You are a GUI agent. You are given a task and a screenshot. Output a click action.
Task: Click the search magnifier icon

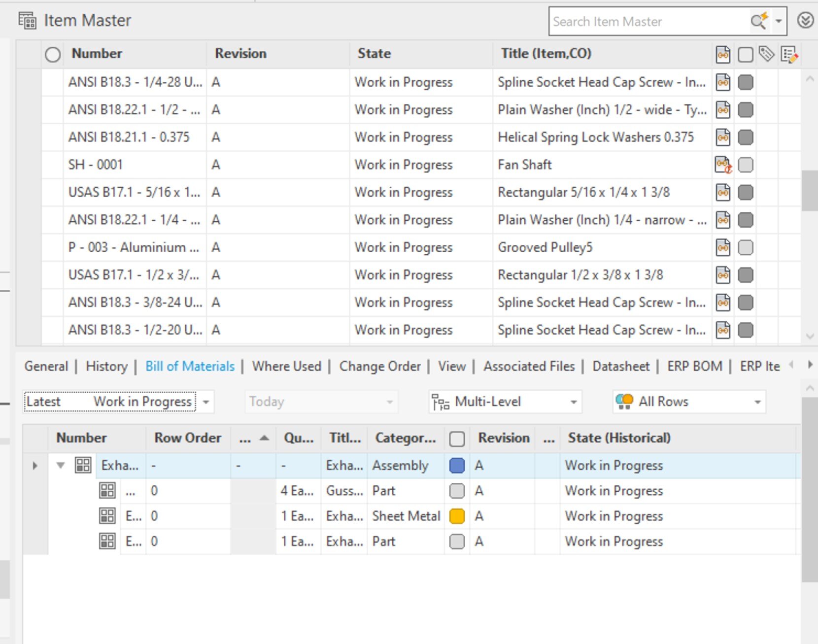[x=759, y=21]
